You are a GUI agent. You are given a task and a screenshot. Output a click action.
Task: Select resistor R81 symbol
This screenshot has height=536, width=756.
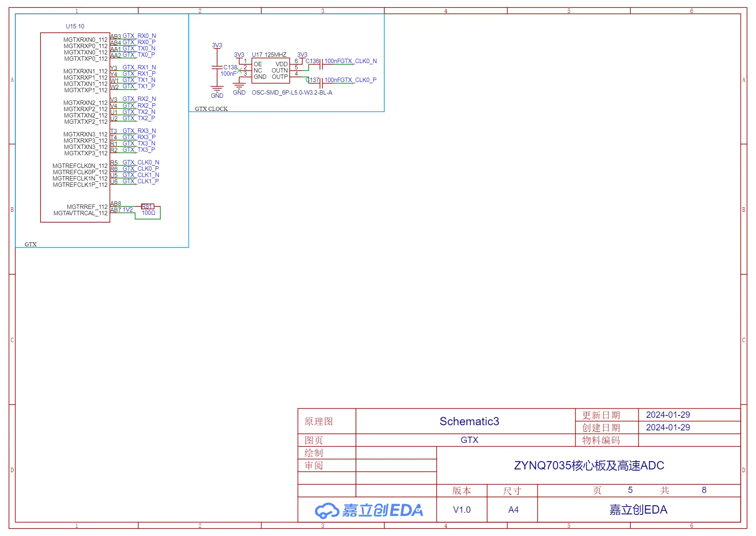pos(147,207)
